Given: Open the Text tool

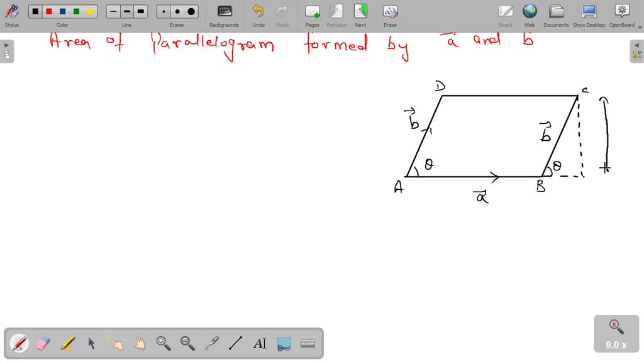Looking at the screenshot, I should coord(258,343).
